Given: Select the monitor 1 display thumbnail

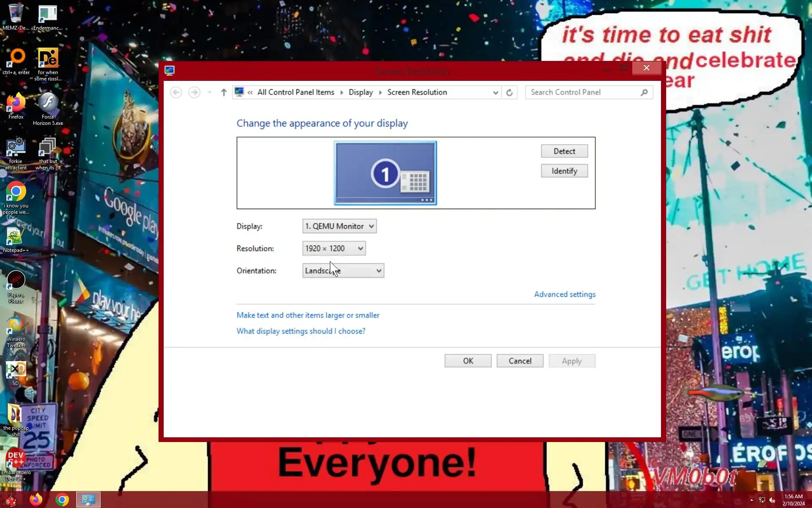Looking at the screenshot, I should [x=385, y=173].
